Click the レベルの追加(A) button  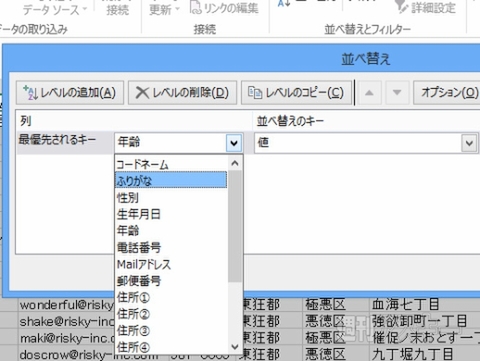tap(70, 92)
